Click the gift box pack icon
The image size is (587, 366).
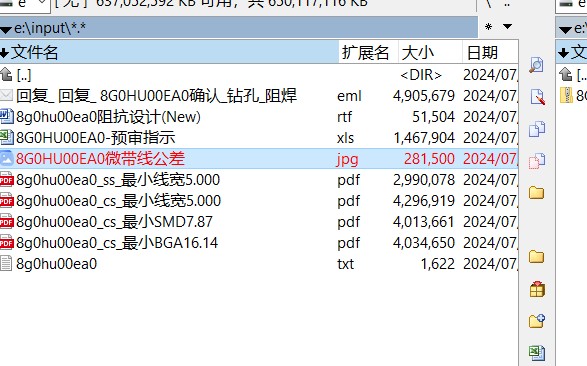click(537, 289)
